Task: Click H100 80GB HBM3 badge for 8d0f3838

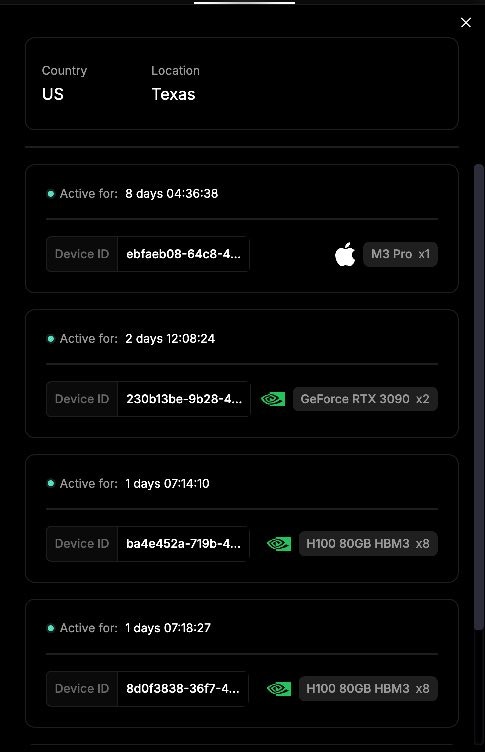Action: click(368, 689)
